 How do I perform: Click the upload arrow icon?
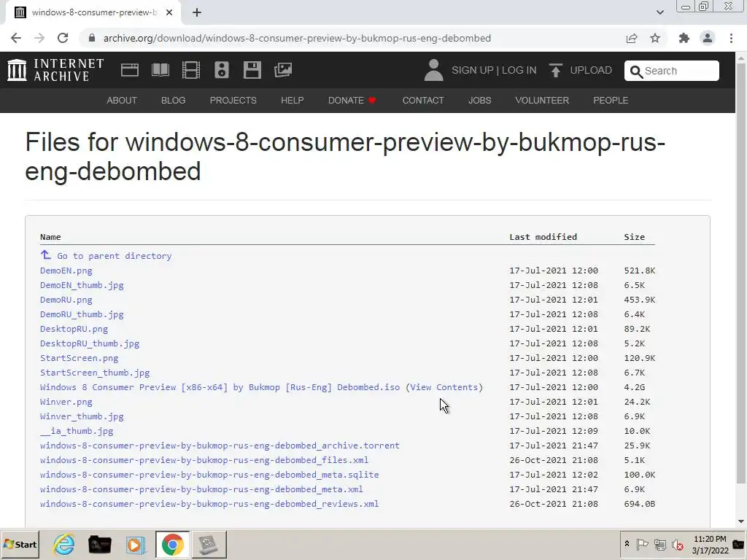coord(555,70)
